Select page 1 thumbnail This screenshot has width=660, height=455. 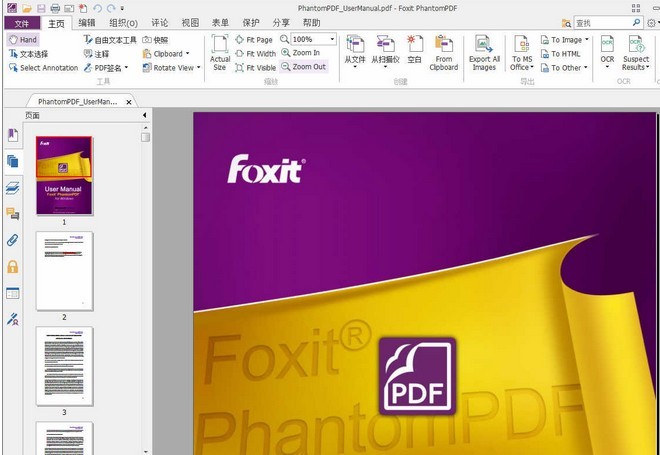point(64,176)
